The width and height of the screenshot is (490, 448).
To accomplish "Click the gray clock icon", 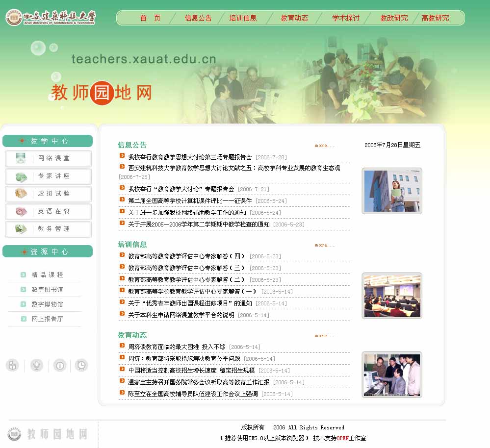I will (81, 365).
